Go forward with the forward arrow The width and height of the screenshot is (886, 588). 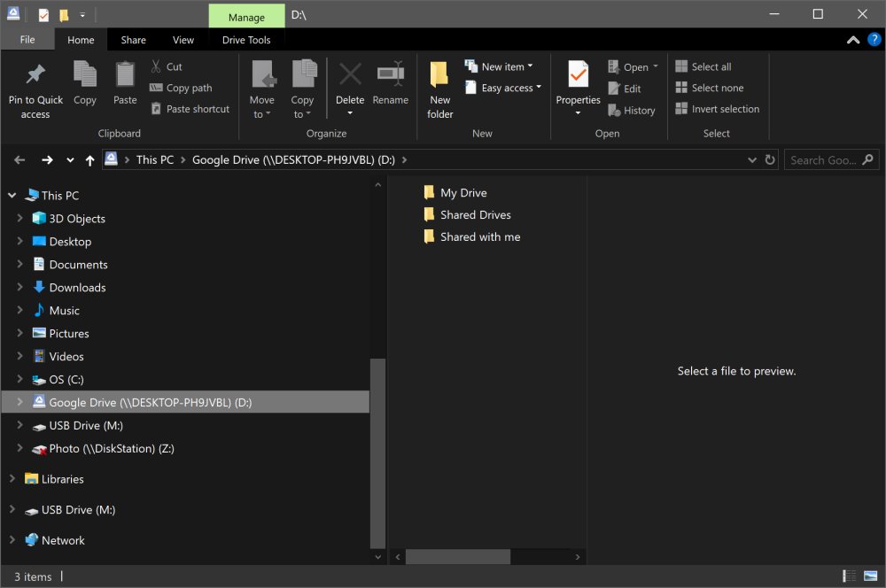(x=47, y=160)
